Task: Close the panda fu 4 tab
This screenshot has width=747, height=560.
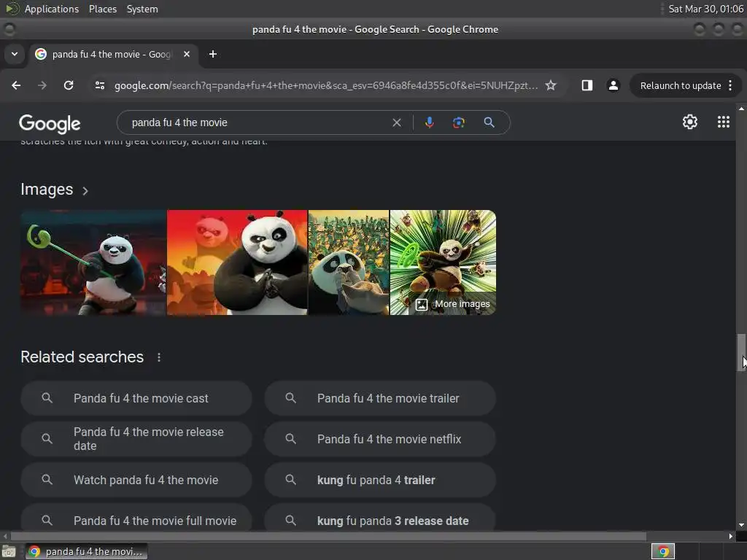Action: coord(187,54)
